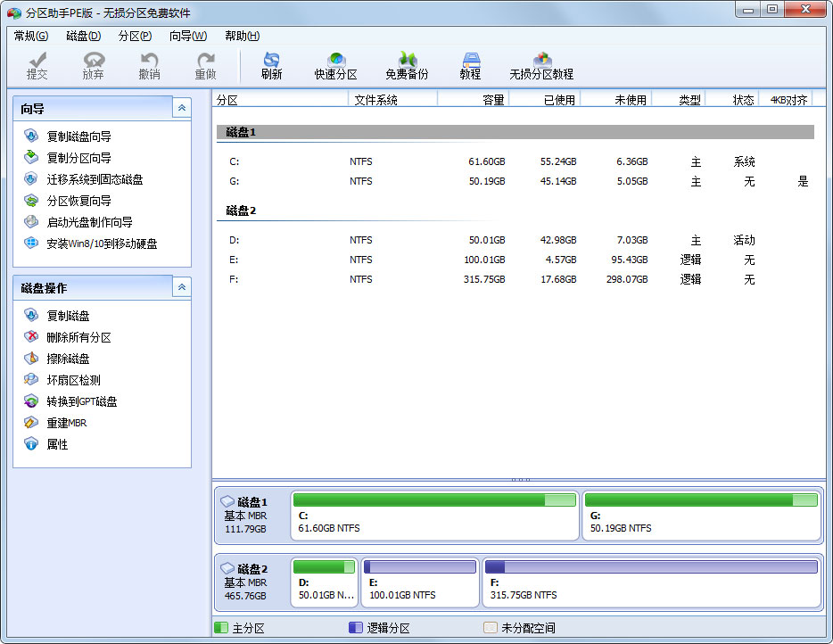Click 转换到GPT磁盘 in disk operations
The height and width of the screenshot is (644, 833).
pyautogui.click(x=81, y=401)
